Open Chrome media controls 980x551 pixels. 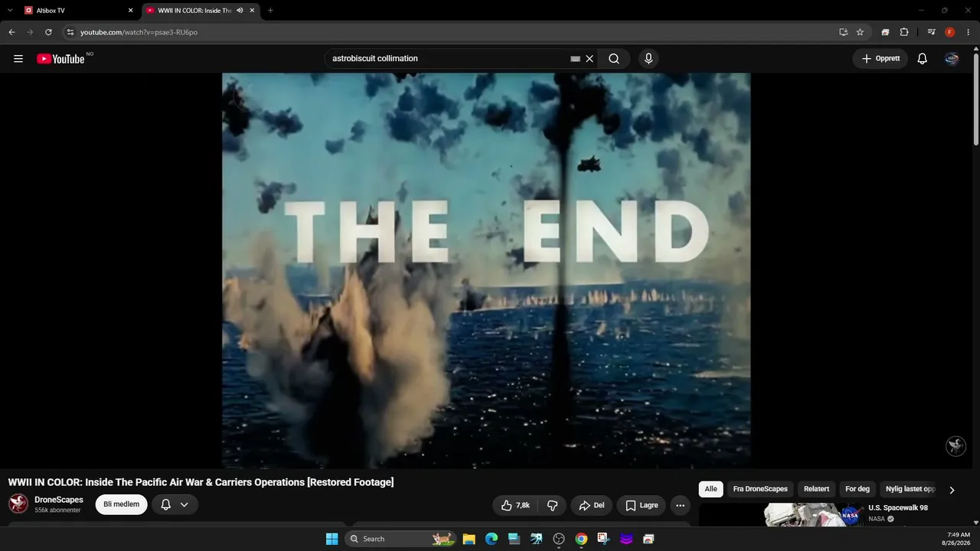(931, 32)
